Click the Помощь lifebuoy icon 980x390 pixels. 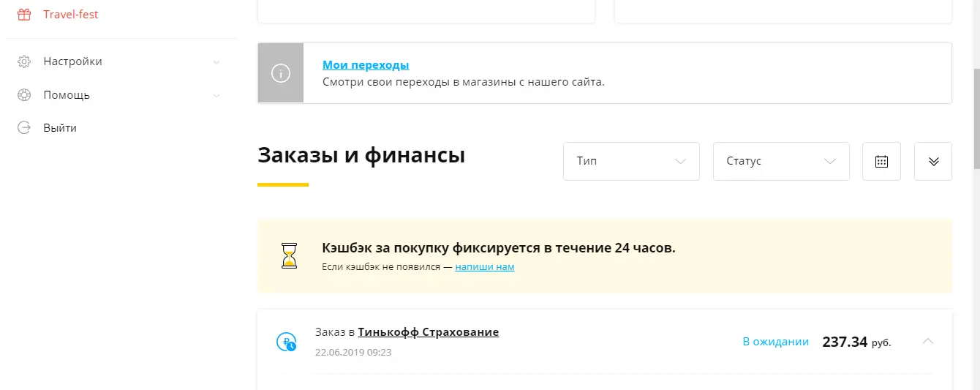point(24,95)
